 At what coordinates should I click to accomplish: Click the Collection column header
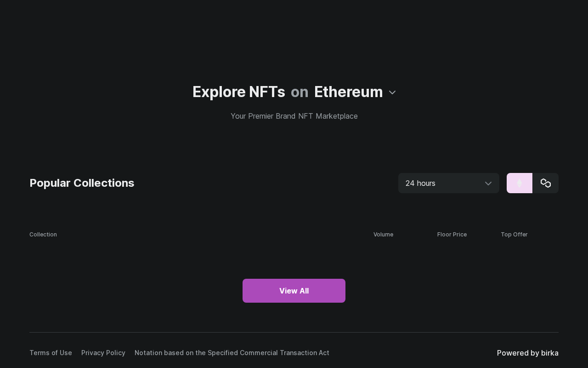[x=43, y=235]
